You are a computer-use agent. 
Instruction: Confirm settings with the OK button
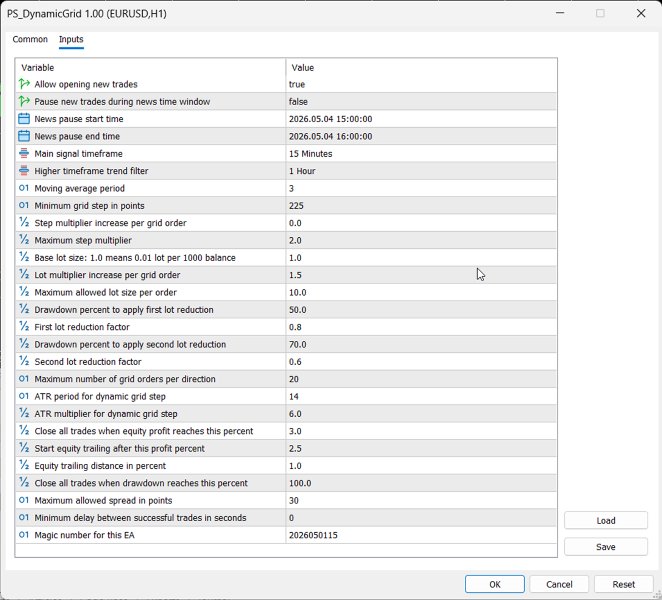[495, 584]
